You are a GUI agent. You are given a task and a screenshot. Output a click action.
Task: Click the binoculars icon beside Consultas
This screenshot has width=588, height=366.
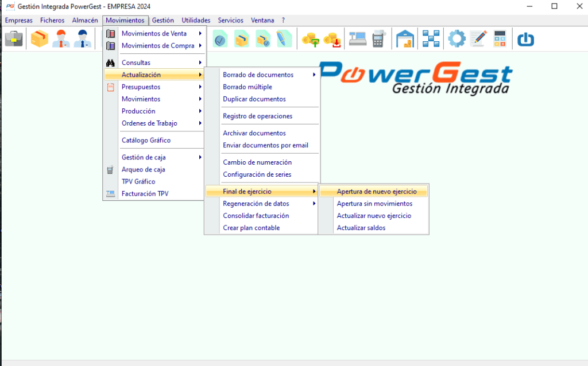coord(110,63)
